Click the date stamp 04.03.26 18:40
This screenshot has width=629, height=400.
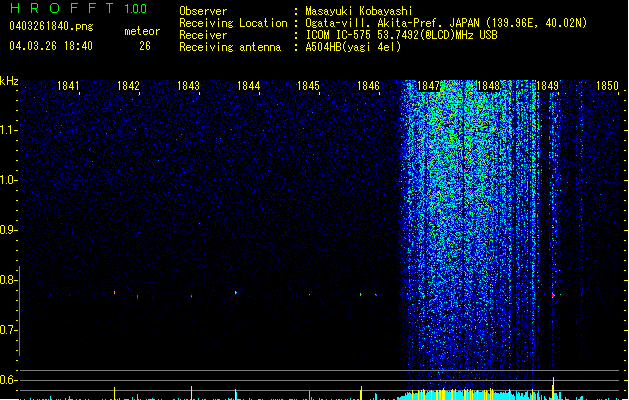point(51,46)
